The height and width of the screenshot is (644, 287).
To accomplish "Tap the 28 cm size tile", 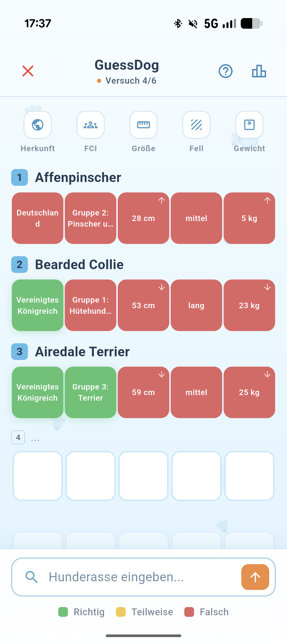I will click(x=143, y=218).
